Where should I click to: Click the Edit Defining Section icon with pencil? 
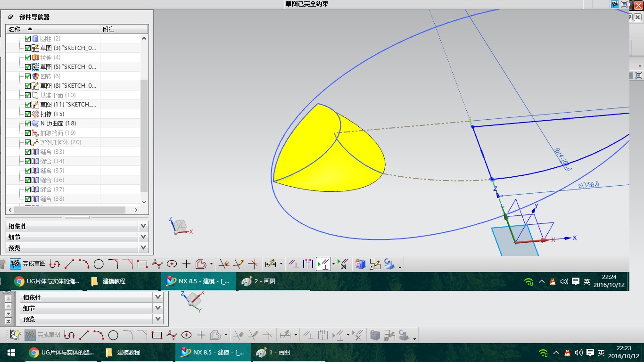pyautogui.click(x=375, y=264)
